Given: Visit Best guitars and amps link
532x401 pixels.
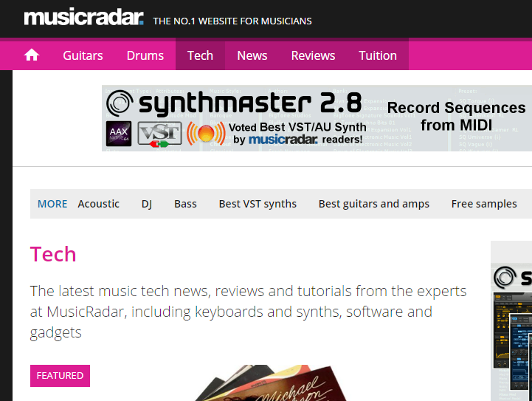Looking at the screenshot, I should (374, 204).
